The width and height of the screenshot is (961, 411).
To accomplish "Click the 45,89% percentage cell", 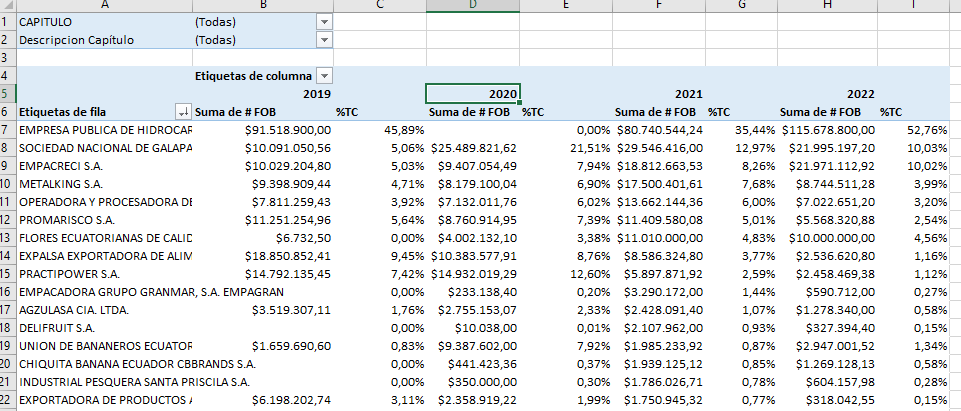I will [380, 130].
